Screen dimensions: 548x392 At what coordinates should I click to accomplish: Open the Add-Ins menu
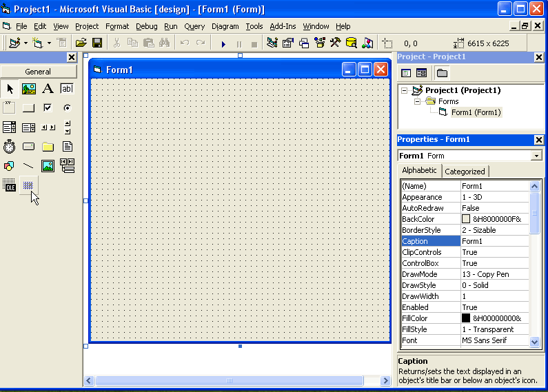point(283,26)
